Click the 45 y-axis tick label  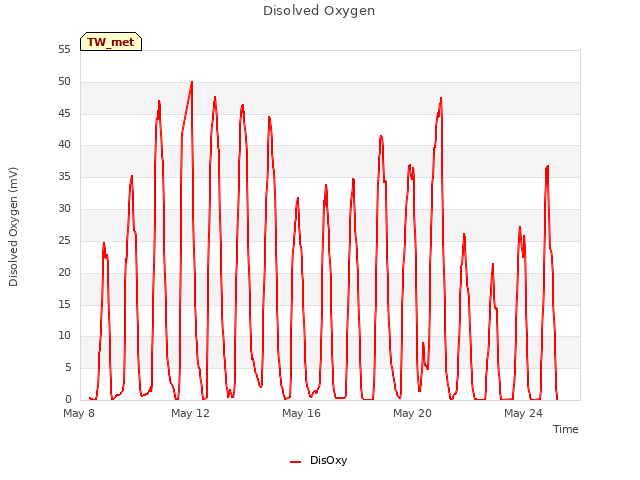64,113
